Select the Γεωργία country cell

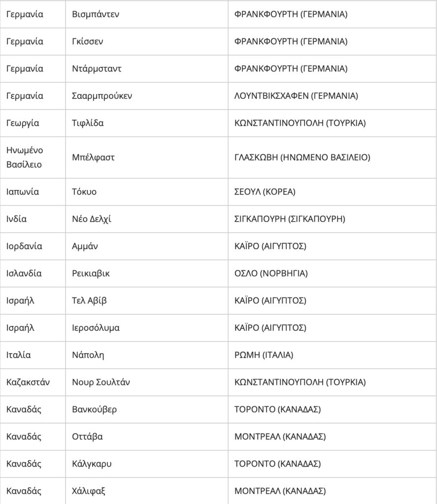click(33, 123)
